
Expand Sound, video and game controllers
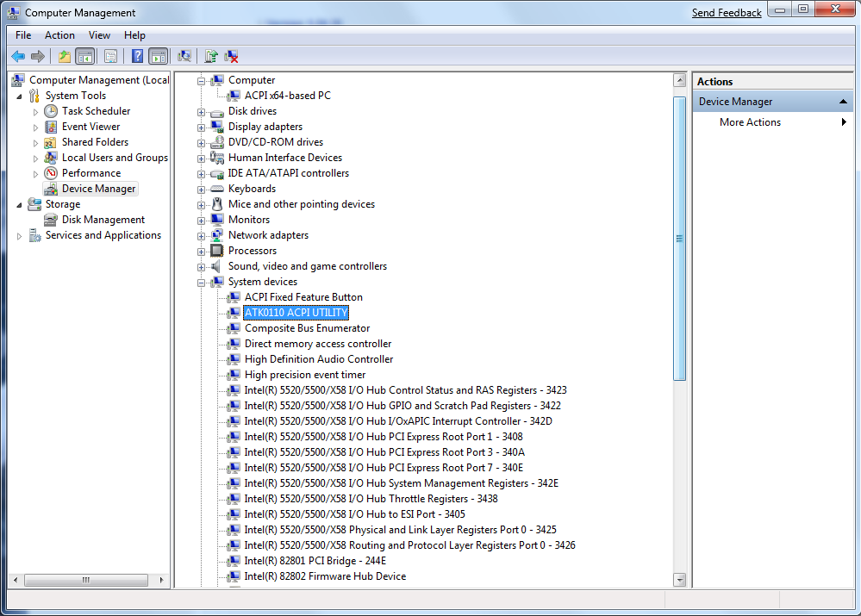[202, 267]
